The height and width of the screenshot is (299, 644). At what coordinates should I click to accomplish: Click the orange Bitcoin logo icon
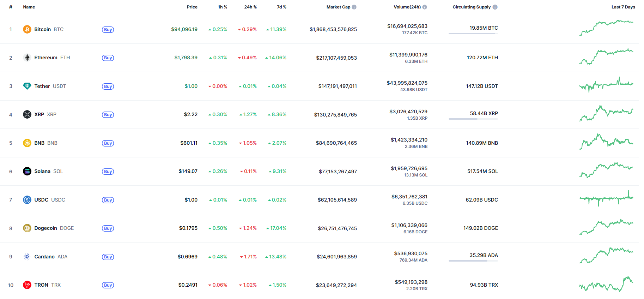pyautogui.click(x=27, y=29)
